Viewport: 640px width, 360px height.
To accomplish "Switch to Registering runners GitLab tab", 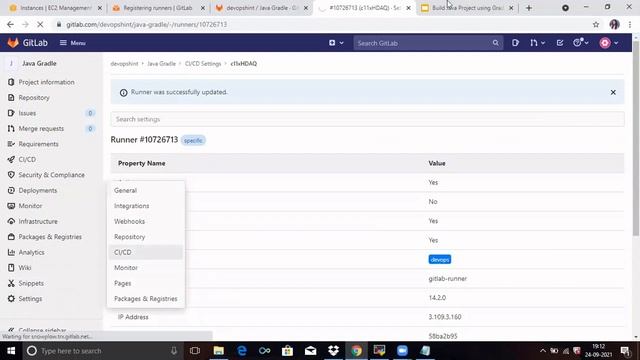I will (x=158, y=8).
